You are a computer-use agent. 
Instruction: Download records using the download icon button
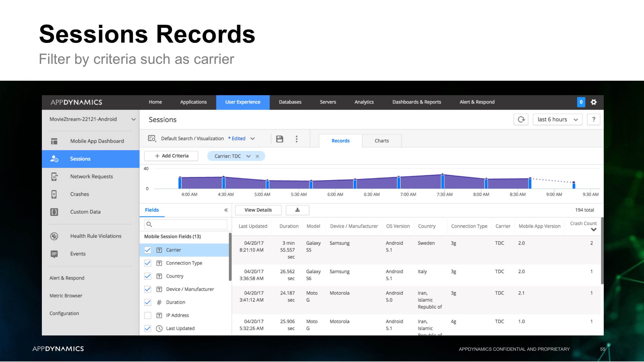(x=297, y=210)
